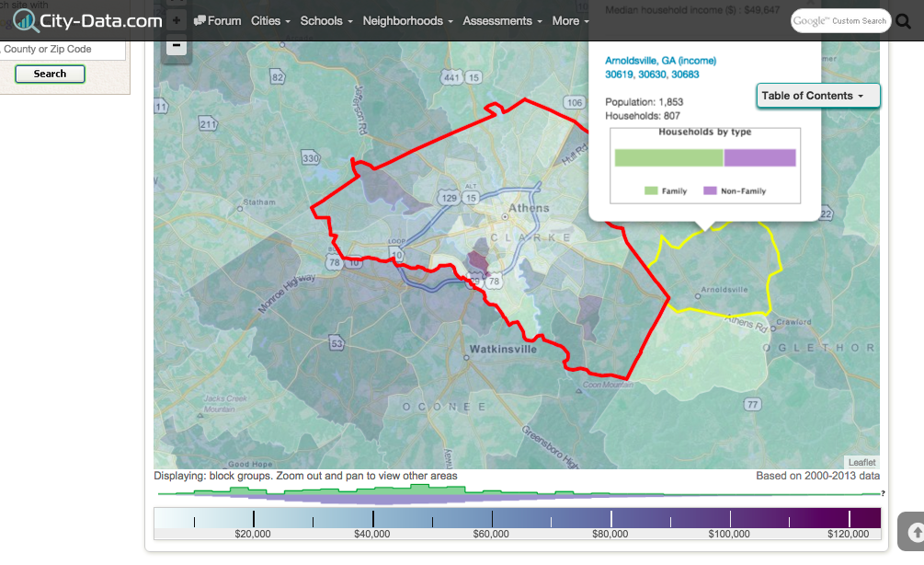Click the $60,000 mark on income scale

tap(492, 519)
